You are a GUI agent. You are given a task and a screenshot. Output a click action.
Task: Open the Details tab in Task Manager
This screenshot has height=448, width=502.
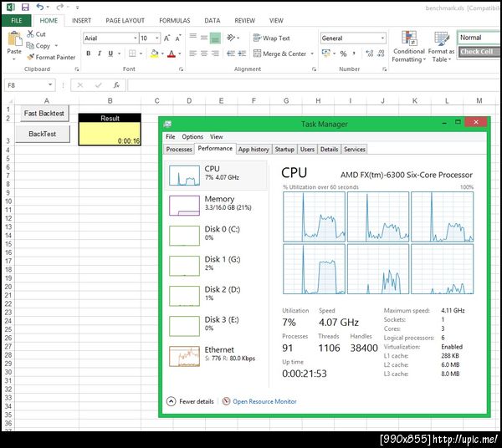coord(329,149)
